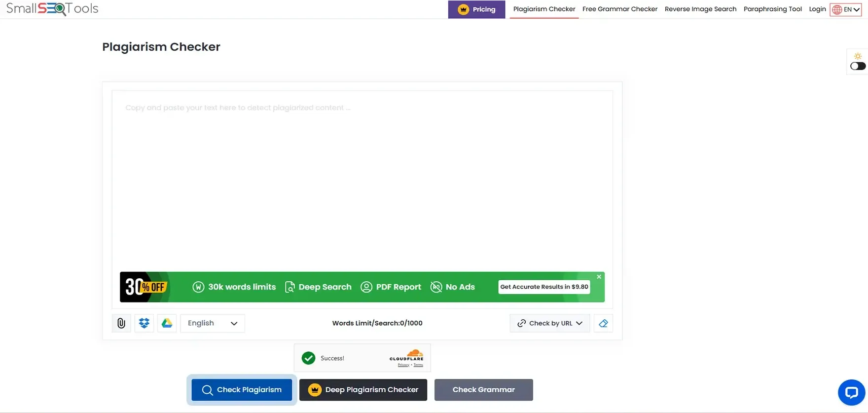868x413 pixels.
Task: Open Cloudflare Privacy link
Action: 403,365
